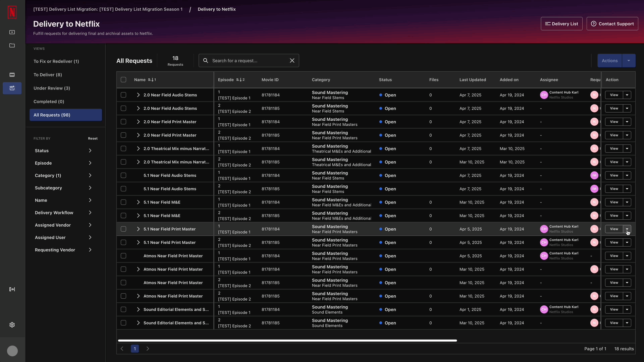Viewport: 644px width, 362px height.
Task: Check Atmos Near Field Print Master last Episode 2 checkbox
Action: point(123,296)
